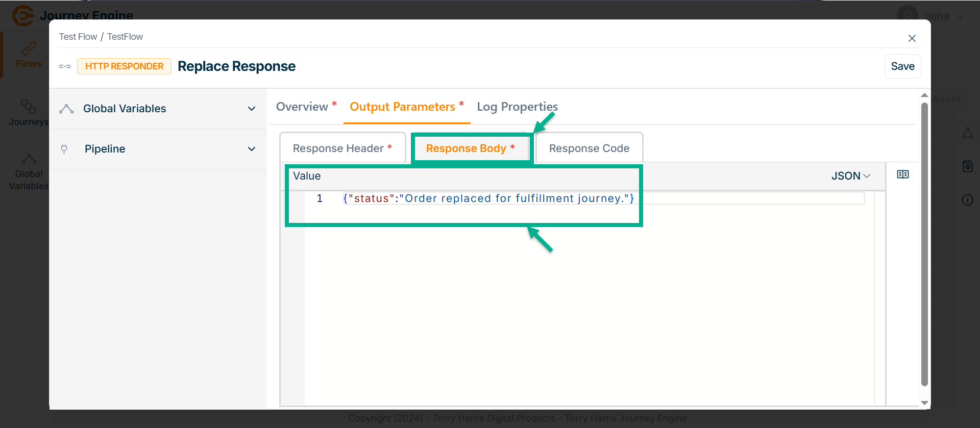Open Journeys in the left sidebar

tap(29, 113)
